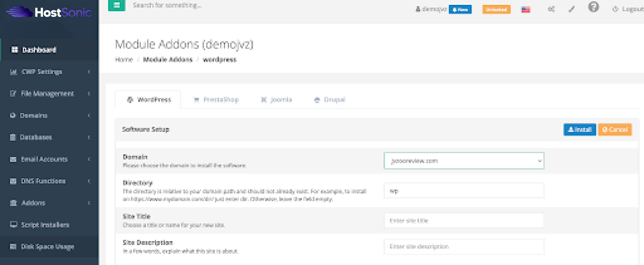Screen dimensions: 644x265
Task: Open the help question mark icon
Action: pyautogui.click(x=593, y=7)
